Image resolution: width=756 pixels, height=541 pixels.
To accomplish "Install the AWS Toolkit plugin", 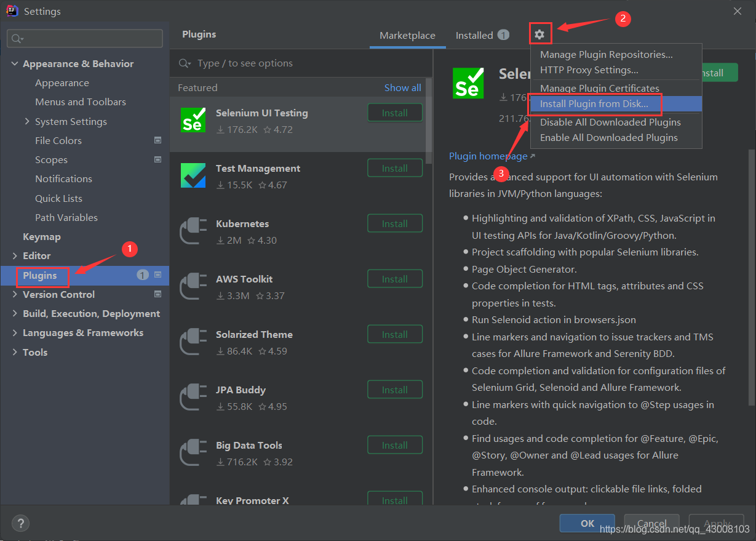I will click(x=395, y=279).
